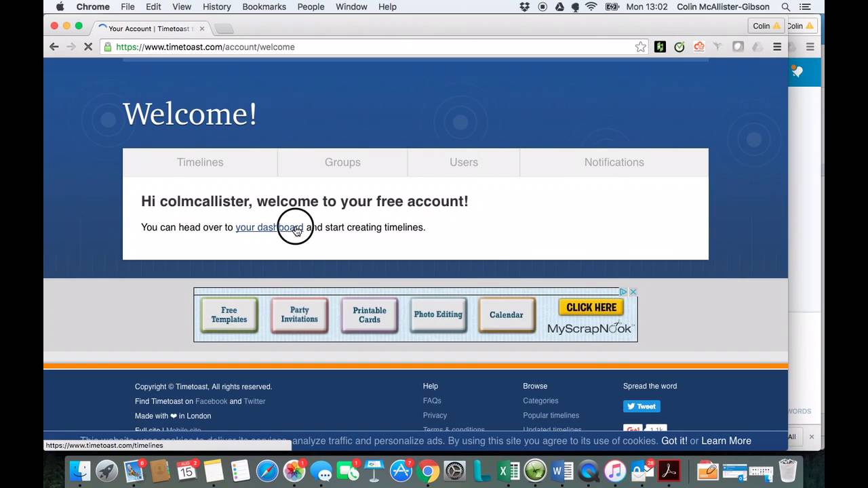868x488 pixels.
Task: Switch to the Timelines tab
Action: pos(200,163)
